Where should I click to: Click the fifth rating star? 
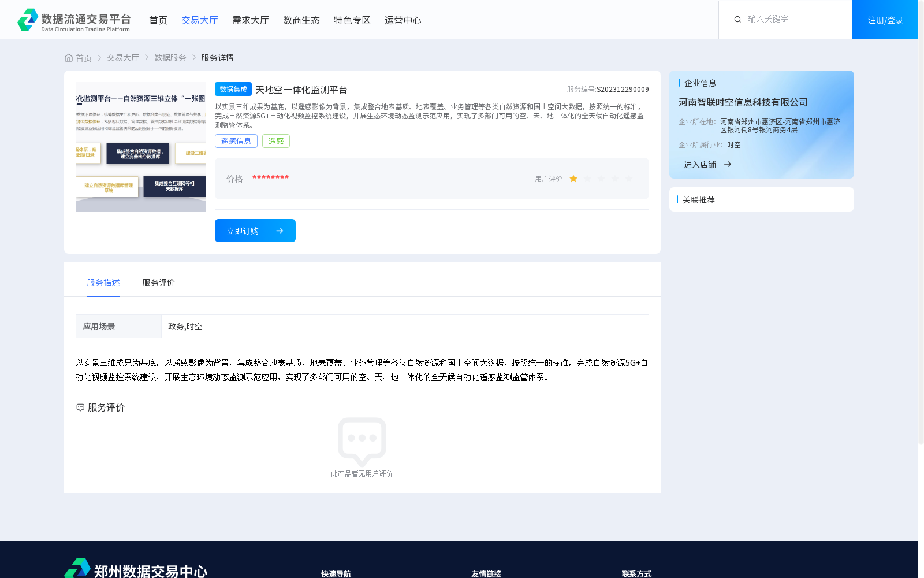[x=629, y=179]
